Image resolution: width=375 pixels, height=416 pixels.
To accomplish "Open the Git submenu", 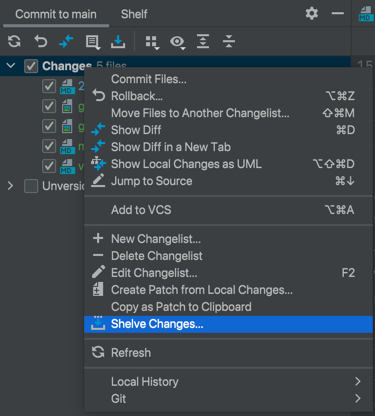I will point(228,399).
